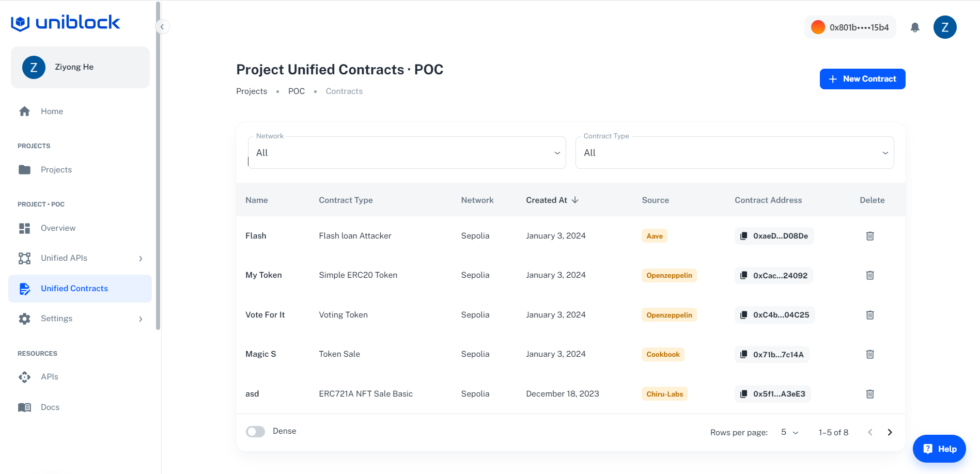Click trash icon for My Token
Viewport: 980px width, 474px height.
pyautogui.click(x=870, y=275)
